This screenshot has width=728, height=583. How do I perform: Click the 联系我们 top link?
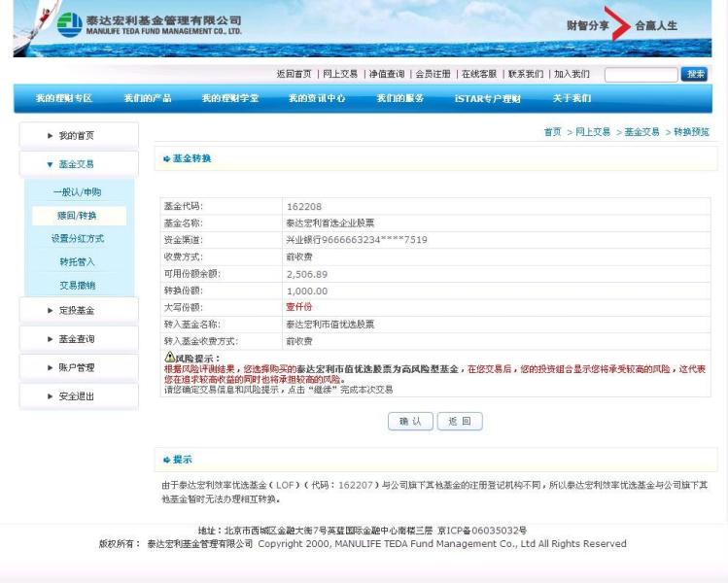(526, 74)
